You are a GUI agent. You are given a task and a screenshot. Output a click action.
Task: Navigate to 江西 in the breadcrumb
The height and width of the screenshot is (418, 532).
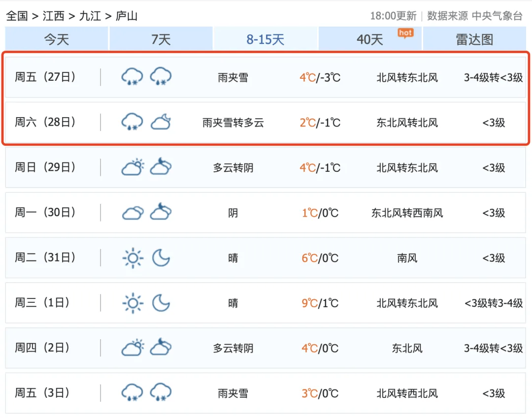[53, 16]
